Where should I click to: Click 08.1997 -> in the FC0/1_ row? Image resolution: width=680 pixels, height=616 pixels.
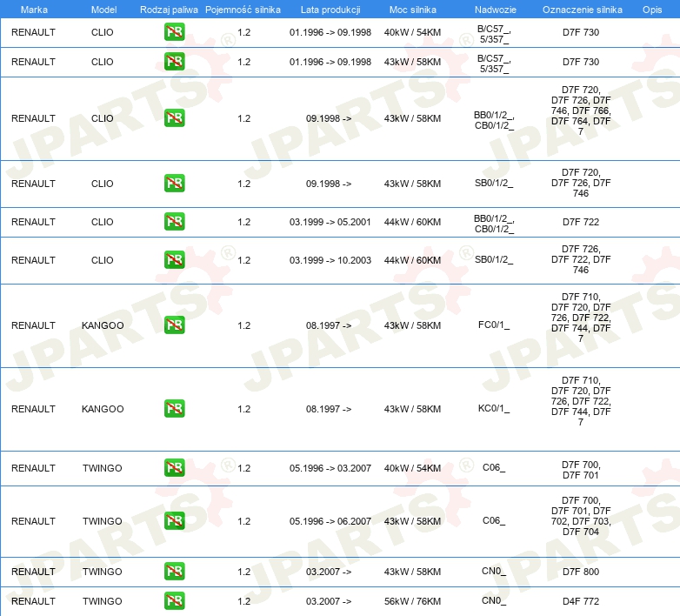(329, 325)
